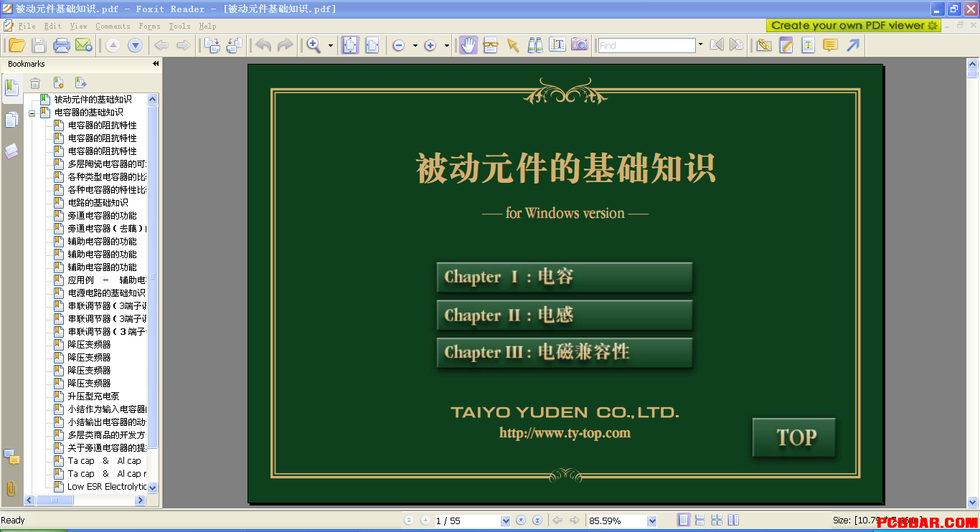Open the Tools menu
The image size is (980, 532).
179,26
